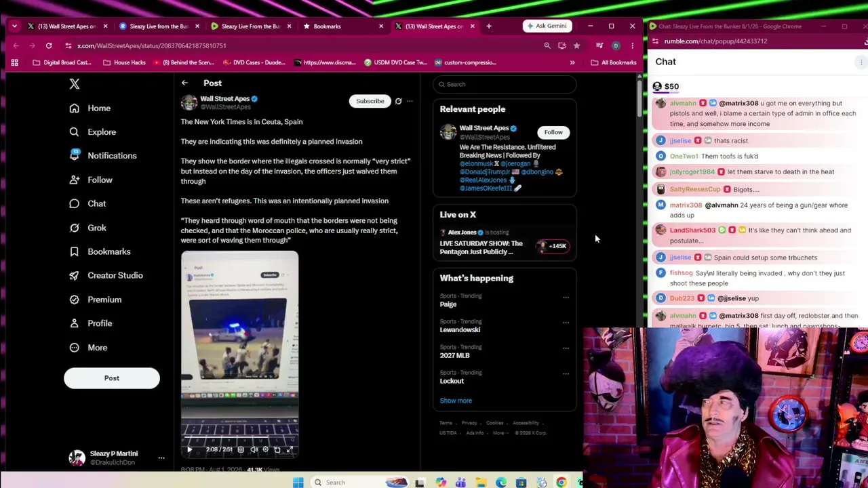Open post options three-dot menu
868x488 pixels.
410,102
